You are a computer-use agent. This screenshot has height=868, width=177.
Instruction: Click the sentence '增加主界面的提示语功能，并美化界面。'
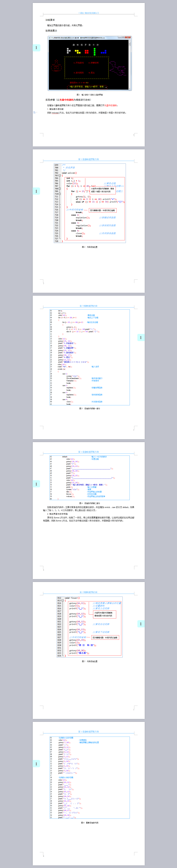click(x=65, y=25)
